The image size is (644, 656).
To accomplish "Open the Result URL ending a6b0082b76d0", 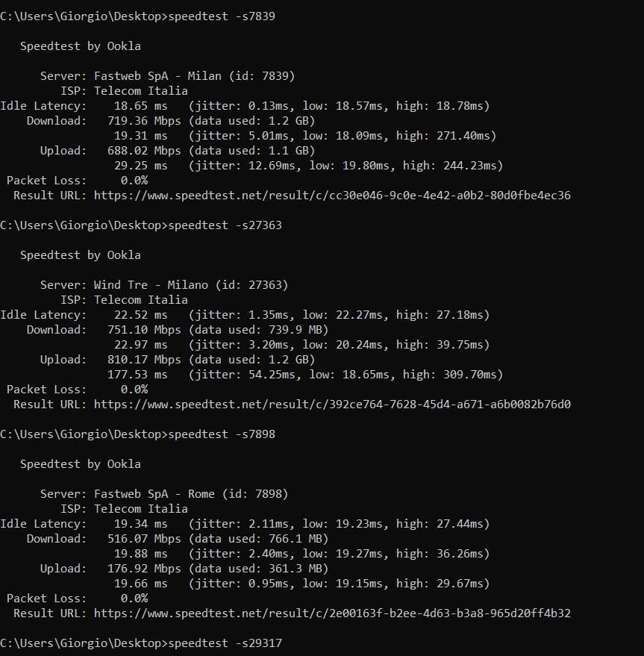I will [x=332, y=404].
